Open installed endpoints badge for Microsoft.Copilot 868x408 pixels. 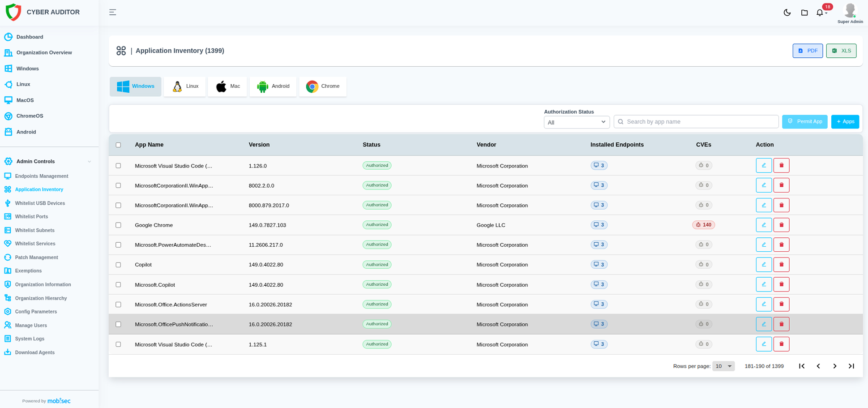coord(599,284)
